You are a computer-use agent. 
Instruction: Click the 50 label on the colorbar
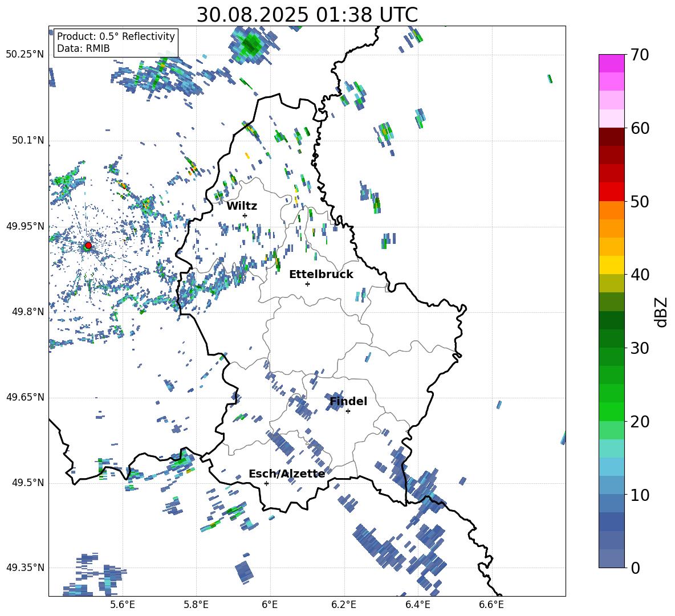(640, 202)
